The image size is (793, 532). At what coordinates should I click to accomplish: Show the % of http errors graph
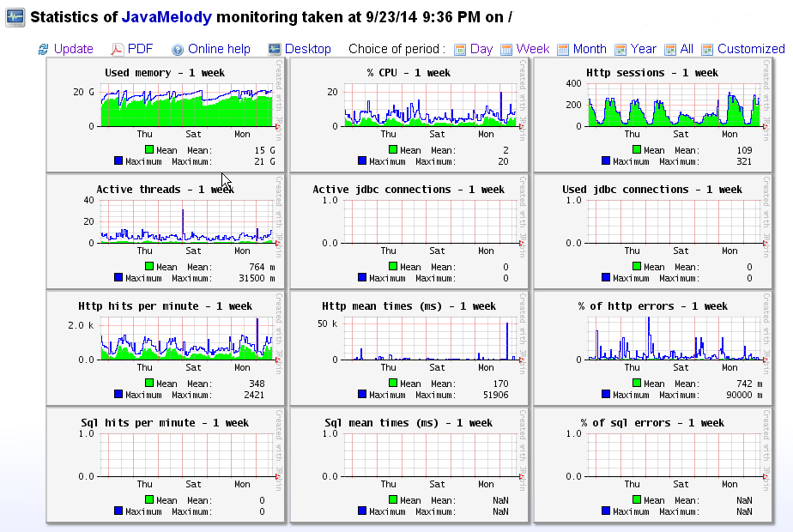pyautogui.click(x=652, y=339)
